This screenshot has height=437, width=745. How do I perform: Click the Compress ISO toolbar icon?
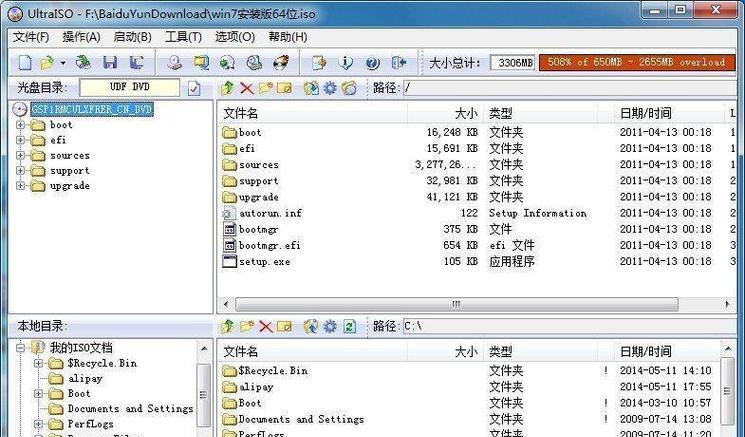point(201,63)
